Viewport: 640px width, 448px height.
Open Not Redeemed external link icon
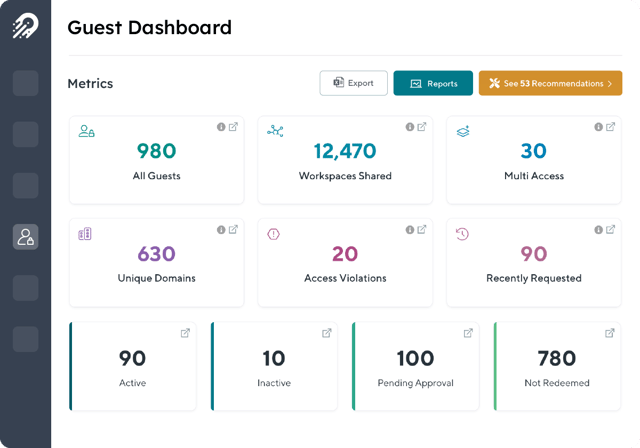609,333
